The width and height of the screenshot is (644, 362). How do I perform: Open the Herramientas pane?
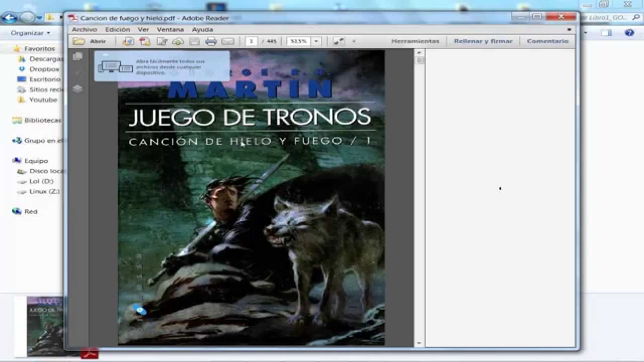coord(415,41)
